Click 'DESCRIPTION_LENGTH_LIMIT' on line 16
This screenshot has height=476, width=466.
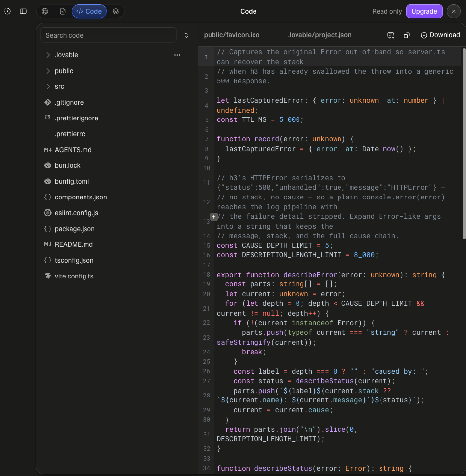(292, 255)
